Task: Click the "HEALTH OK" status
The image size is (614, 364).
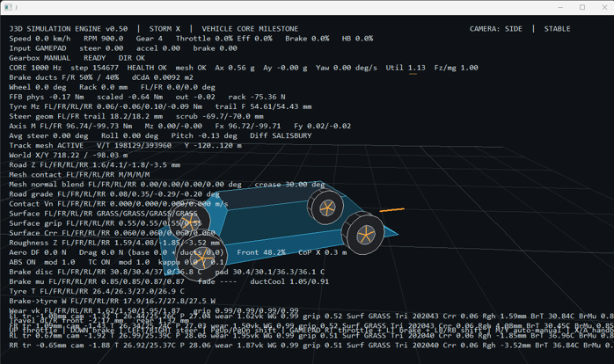Action: pos(147,68)
